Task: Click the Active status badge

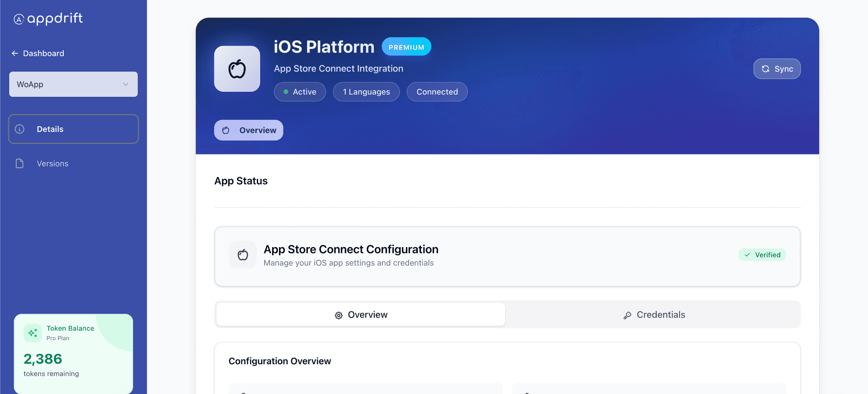Action: 300,92
